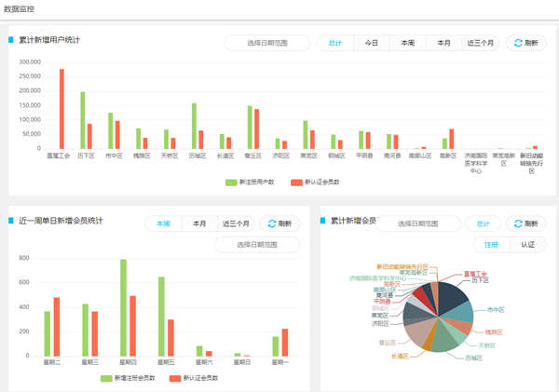Click the 近一周单日新增会员统计 panel heading

pyautogui.click(x=61, y=221)
